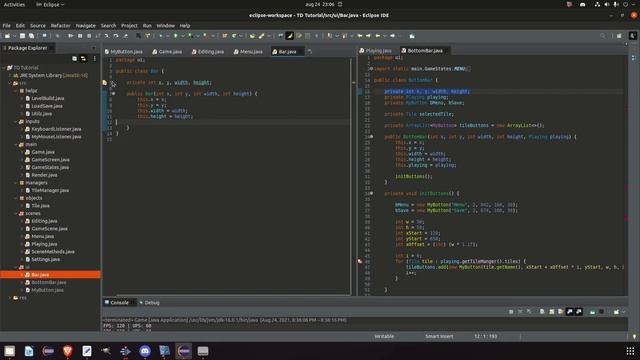640x360 pixels.
Task: Click the Open Perspective icon
Action: pos(619,36)
